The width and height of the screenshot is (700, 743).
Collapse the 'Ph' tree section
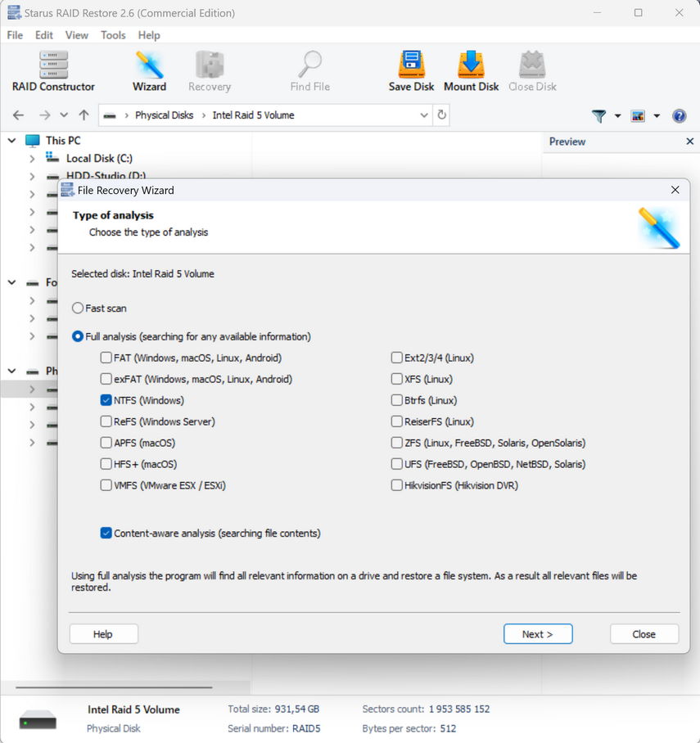click(11, 371)
